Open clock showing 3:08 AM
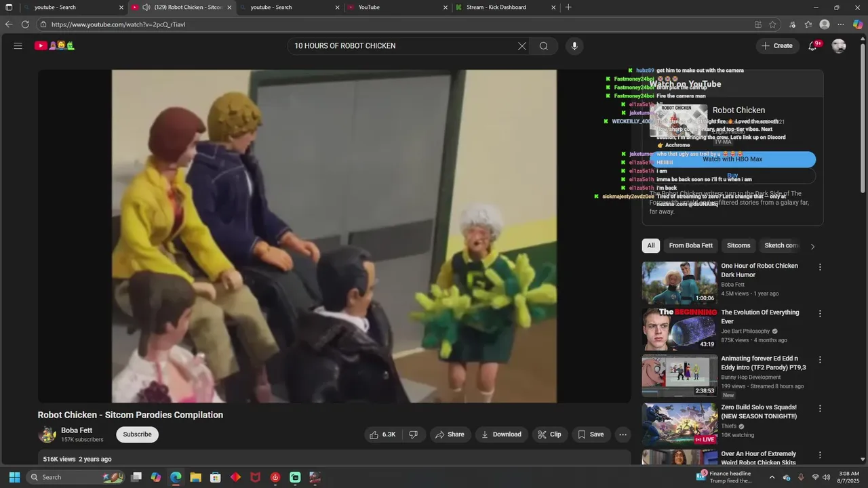 849,477
